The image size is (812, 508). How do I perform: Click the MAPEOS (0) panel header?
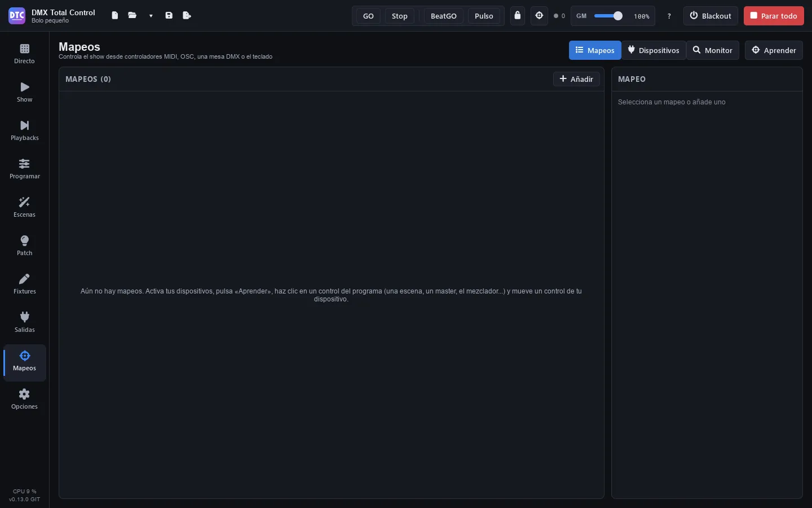click(x=88, y=79)
